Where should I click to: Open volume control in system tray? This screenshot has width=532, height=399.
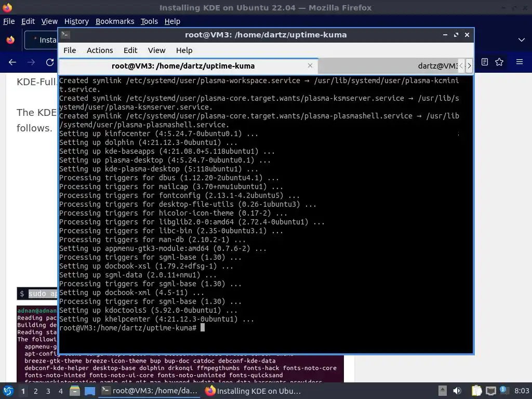[457, 391]
